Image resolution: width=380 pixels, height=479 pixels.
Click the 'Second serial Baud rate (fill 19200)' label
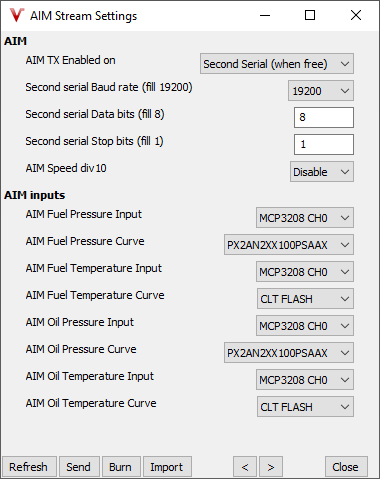click(109, 87)
